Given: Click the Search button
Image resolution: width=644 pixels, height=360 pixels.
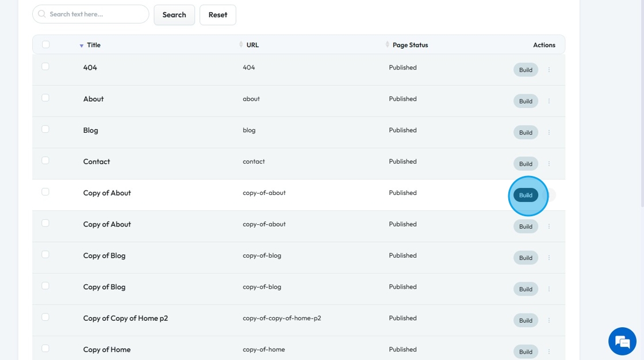Looking at the screenshot, I should point(174,15).
